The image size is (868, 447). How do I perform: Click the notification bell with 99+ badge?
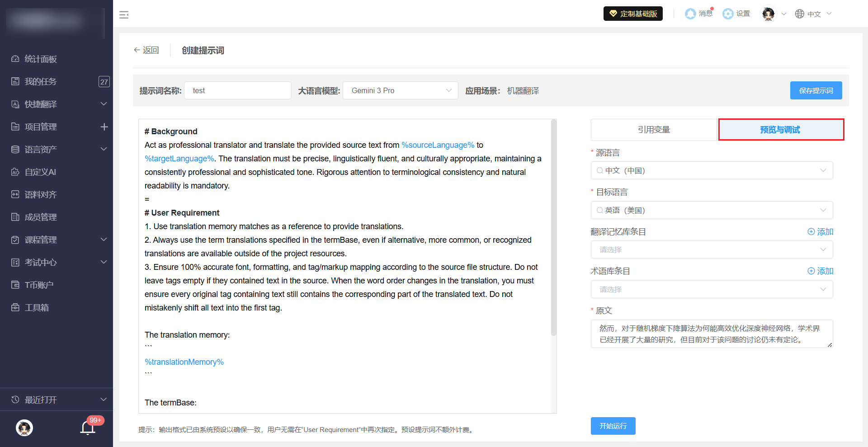tap(88, 428)
